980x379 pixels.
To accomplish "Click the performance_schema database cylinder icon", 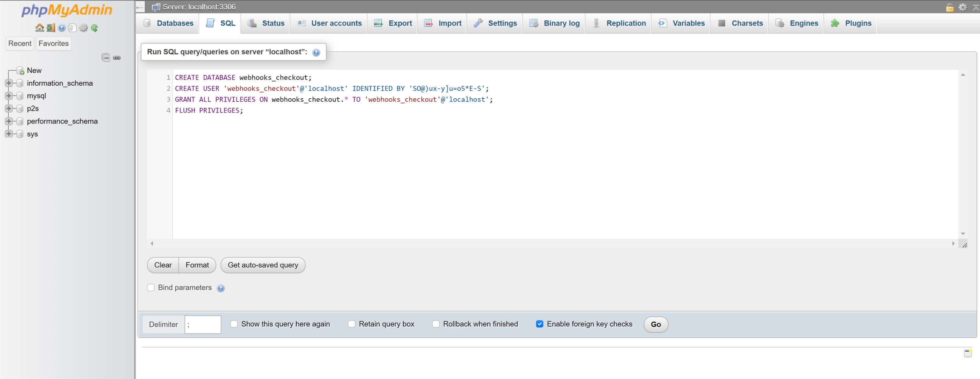I will [x=20, y=121].
